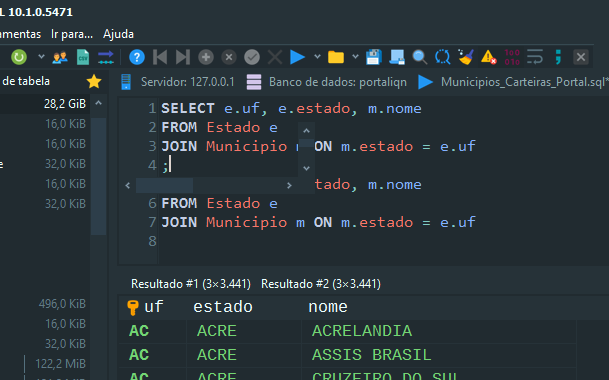Click the down arrow of popup vertical scrollbar

pyautogui.click(x=306, y=168)
